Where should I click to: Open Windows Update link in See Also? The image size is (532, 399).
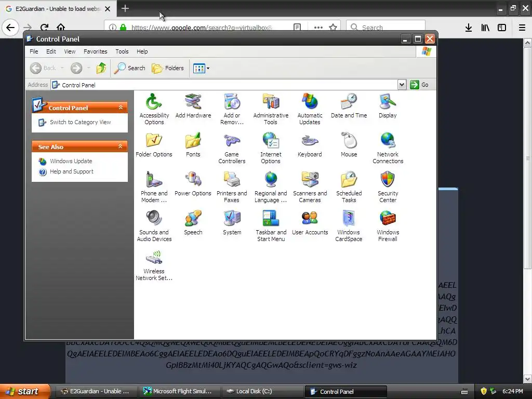pos(71,161)
